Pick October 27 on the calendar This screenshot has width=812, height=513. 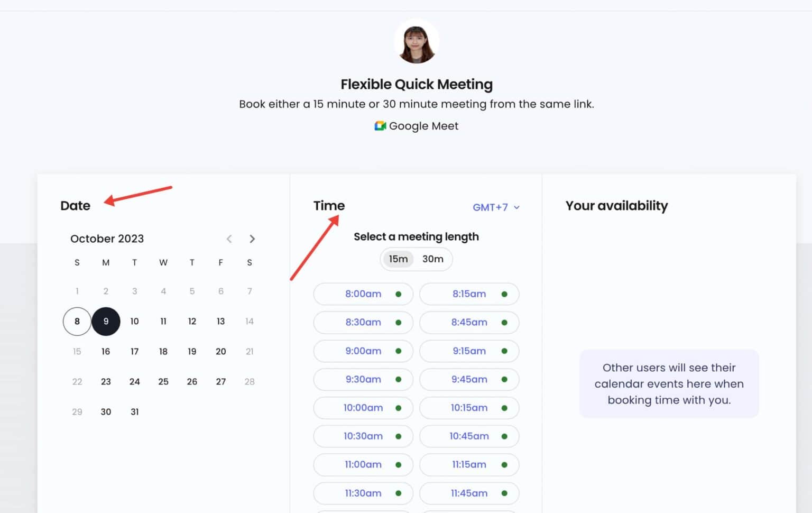click(221, 382)
